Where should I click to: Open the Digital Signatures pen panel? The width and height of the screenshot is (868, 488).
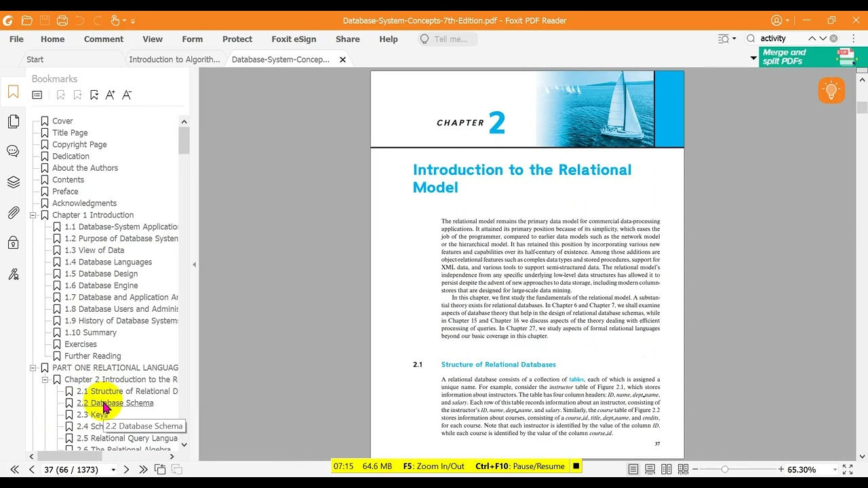[x=13, y=274]
